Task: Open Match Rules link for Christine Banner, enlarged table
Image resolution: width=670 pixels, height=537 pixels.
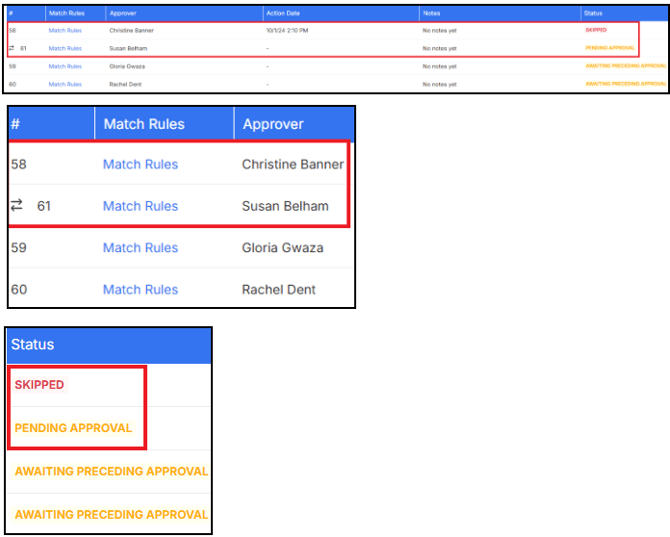Action: (x=140, y=164)
